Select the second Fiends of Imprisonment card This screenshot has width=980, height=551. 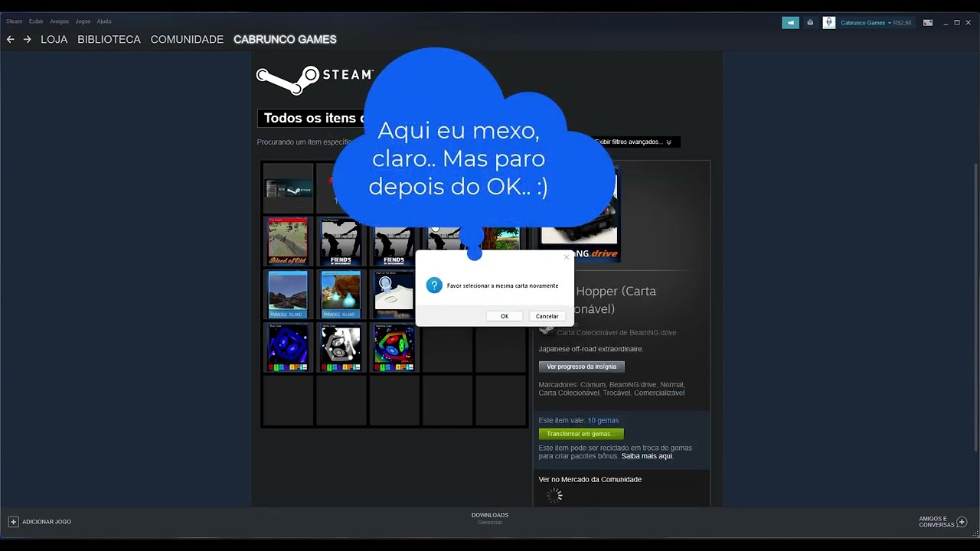394,241
